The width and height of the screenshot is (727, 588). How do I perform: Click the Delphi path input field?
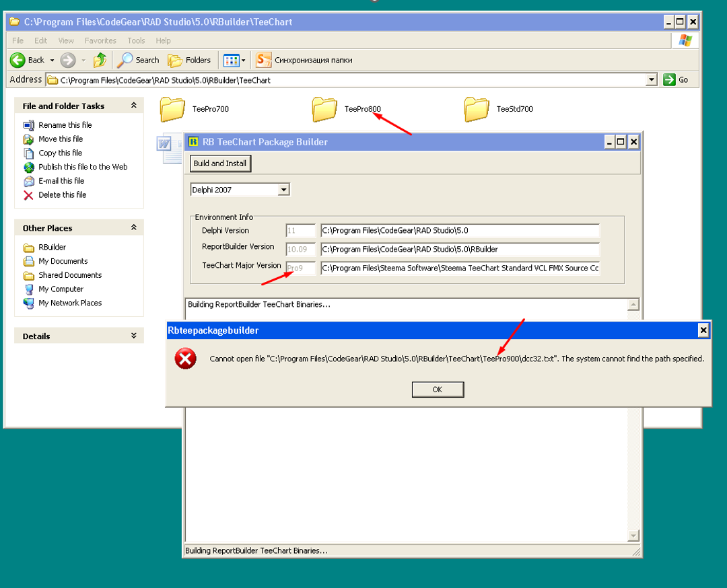(x=460, y=231)
